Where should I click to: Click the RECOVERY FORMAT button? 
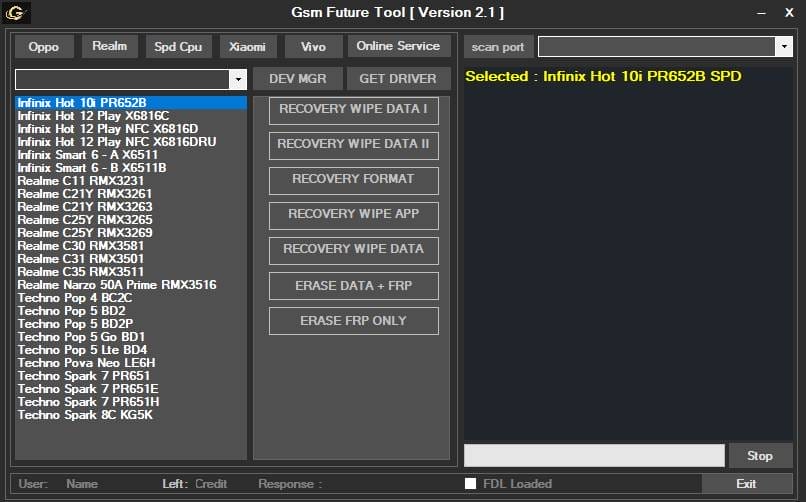pyautogui.click(x=354, y=180)
